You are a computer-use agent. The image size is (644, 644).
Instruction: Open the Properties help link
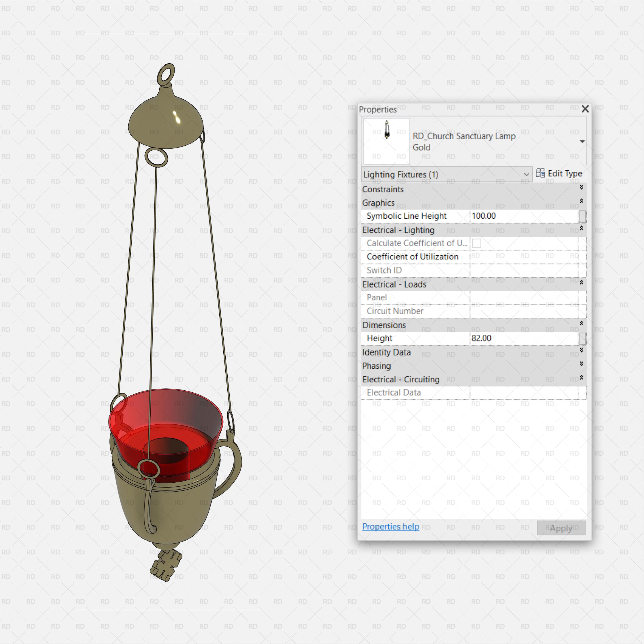click(x=391, y=527)
